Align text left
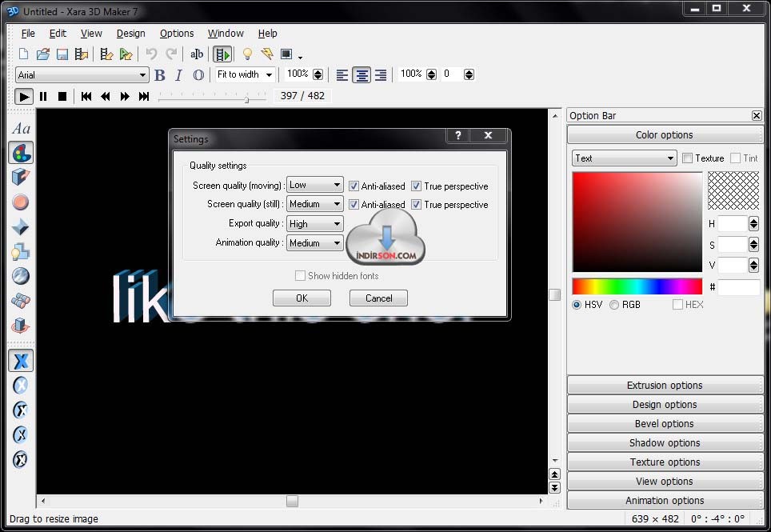The height and width of the screenshot is (532, 771). (x=342, y=75)
